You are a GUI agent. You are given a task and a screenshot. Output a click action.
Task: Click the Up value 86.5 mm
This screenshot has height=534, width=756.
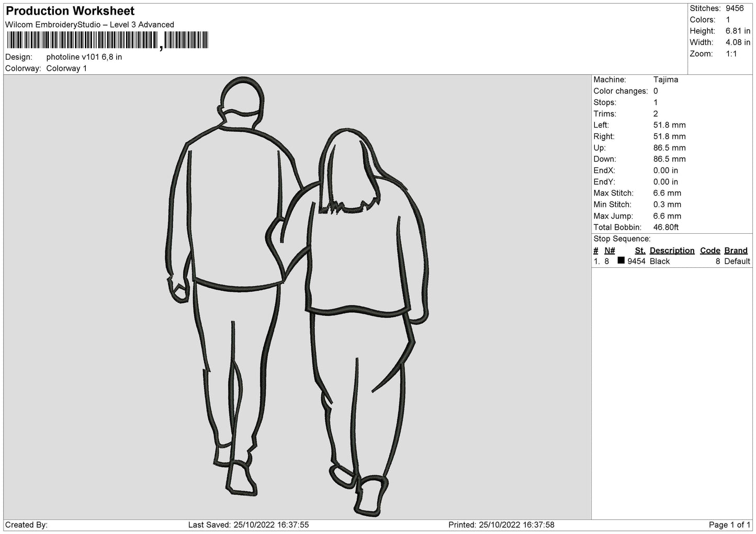pyautogui.click(x=669, y=148)
